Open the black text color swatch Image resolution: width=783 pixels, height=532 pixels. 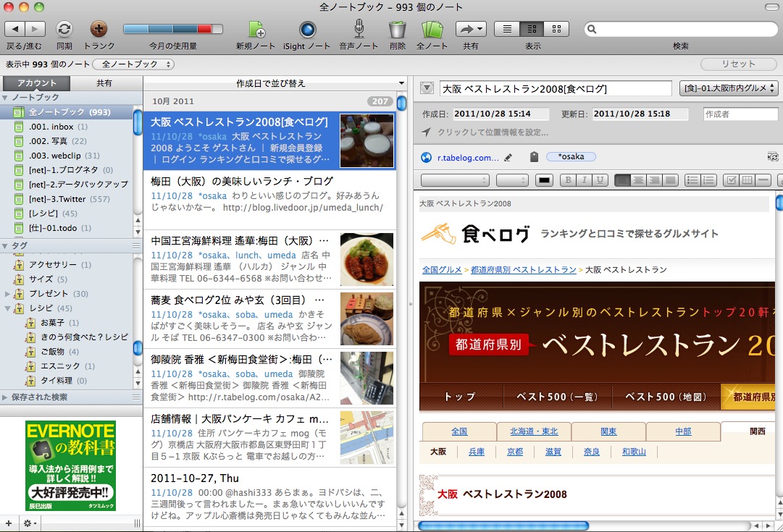click(544, 180)
